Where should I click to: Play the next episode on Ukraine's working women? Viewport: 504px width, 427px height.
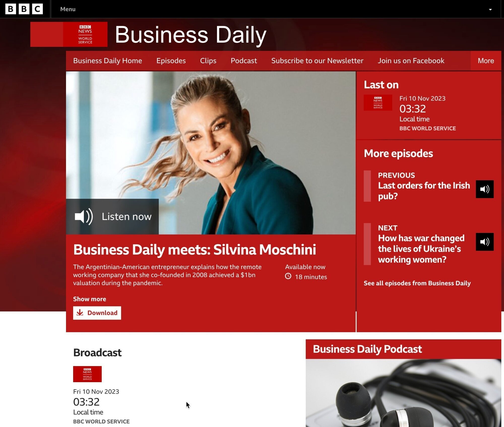pyautogui.click(x=484, y=242)
